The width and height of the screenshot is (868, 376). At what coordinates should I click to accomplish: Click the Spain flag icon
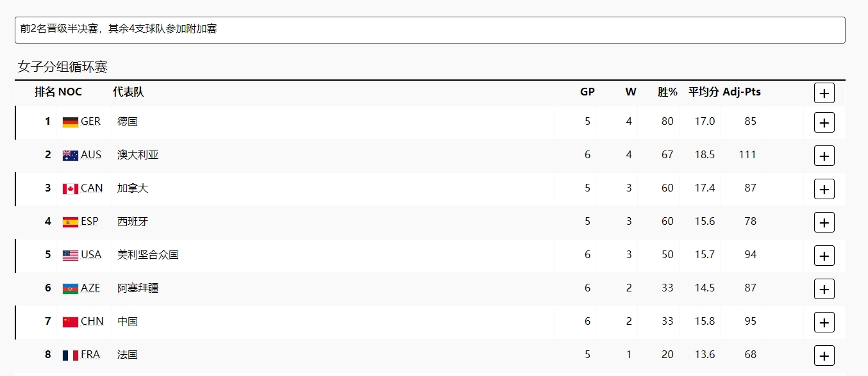[70, 222]
